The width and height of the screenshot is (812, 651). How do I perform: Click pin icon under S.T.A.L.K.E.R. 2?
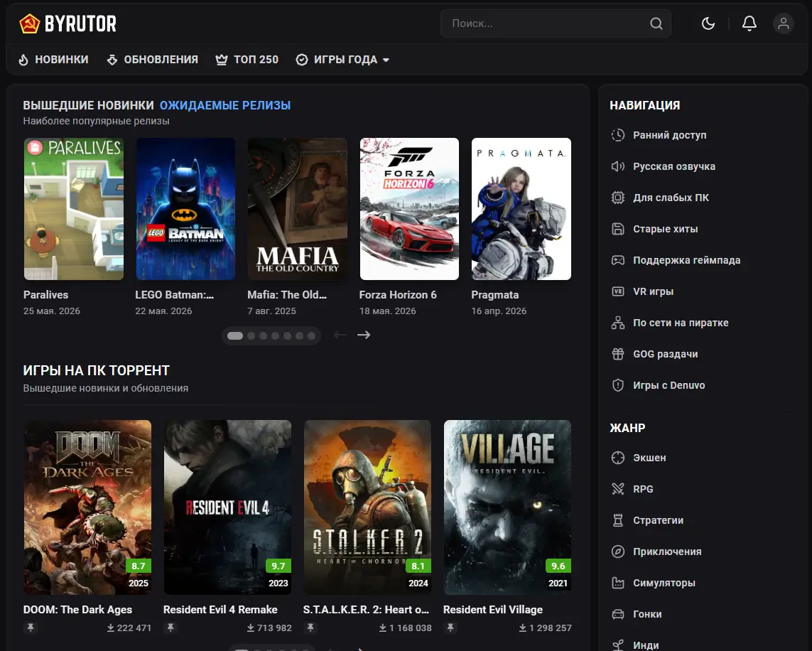pyautogui.click(x=310, y=628)
